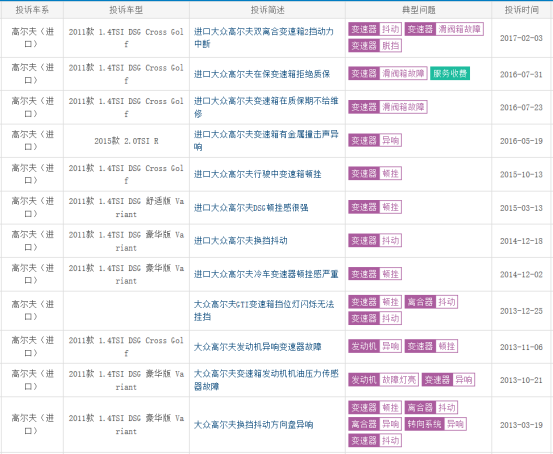Click 变速器 顿挫 tag in 2015-03-13 row
Screen dimensions: 553x454
tap(375, 207)
